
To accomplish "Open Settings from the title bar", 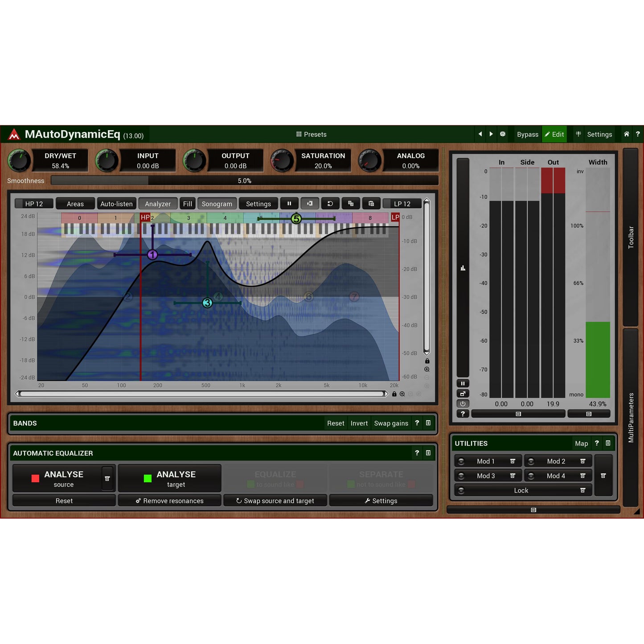I will [599, 134].
